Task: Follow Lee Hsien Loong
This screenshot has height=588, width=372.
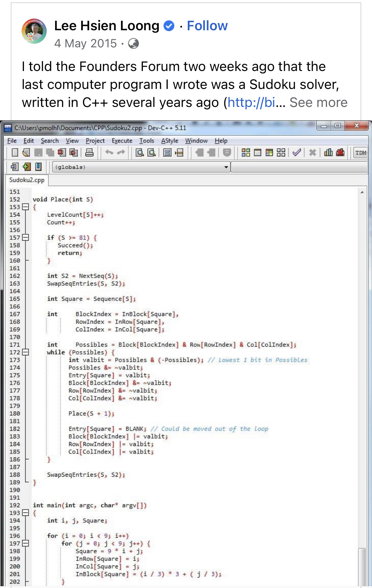Action: pyautogui.click(x=207, y=26)
